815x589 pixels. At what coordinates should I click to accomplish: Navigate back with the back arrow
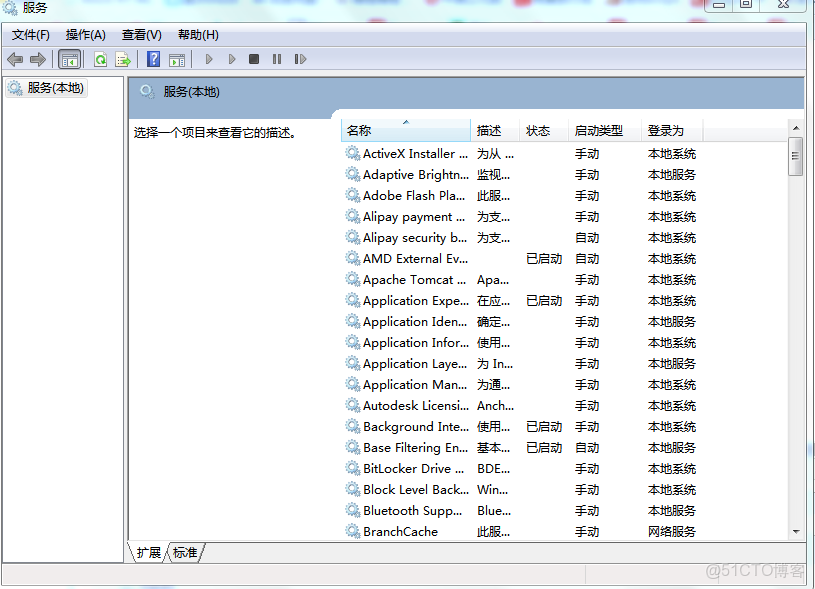tap(14, 59)
